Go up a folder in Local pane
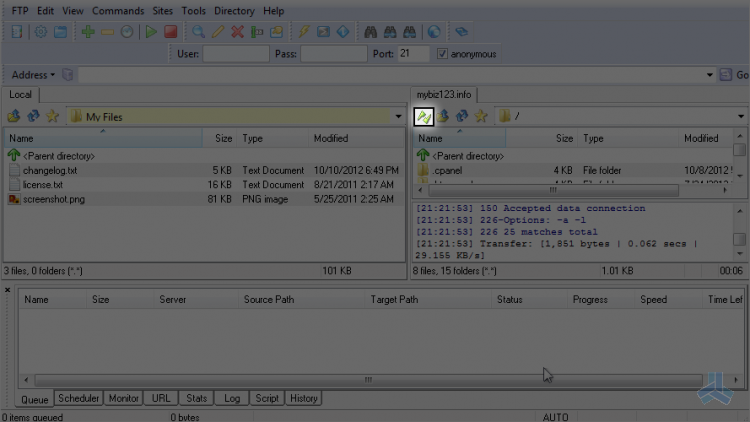The height and width of the screenshot is (422, 750). (x=13, y=116)
